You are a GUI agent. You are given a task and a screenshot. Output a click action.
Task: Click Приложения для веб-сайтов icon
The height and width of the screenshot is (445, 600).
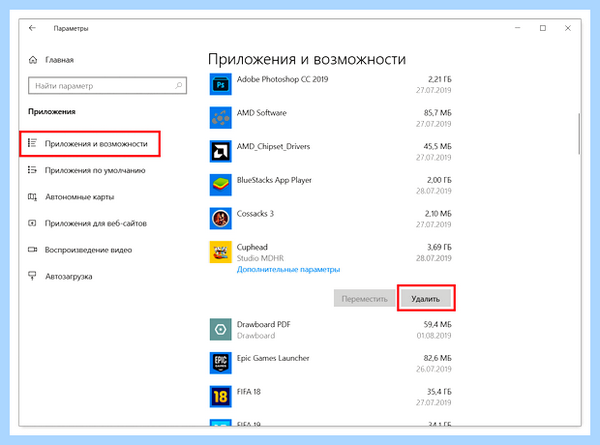coord(32,223)
